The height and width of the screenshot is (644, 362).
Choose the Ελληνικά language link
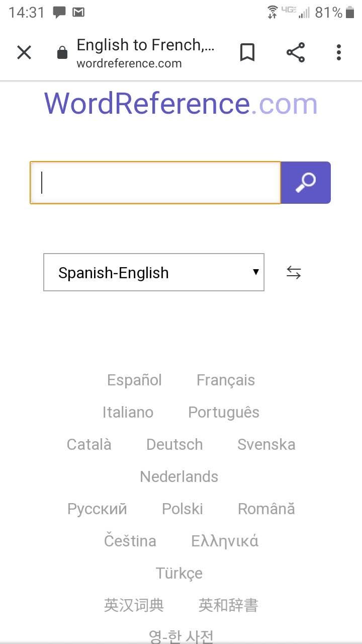(x=225, y=541)
